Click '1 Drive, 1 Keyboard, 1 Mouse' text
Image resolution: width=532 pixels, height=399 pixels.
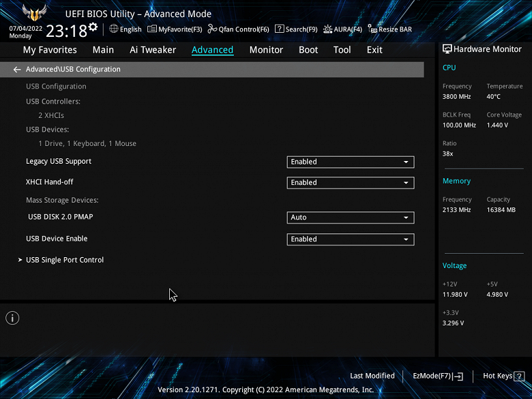point(87,143)
